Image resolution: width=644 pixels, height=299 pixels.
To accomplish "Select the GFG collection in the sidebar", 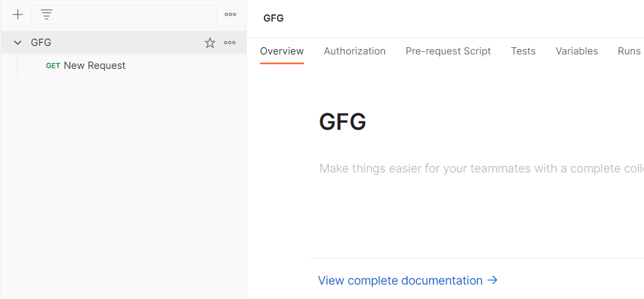I will (x=41, y=43).
